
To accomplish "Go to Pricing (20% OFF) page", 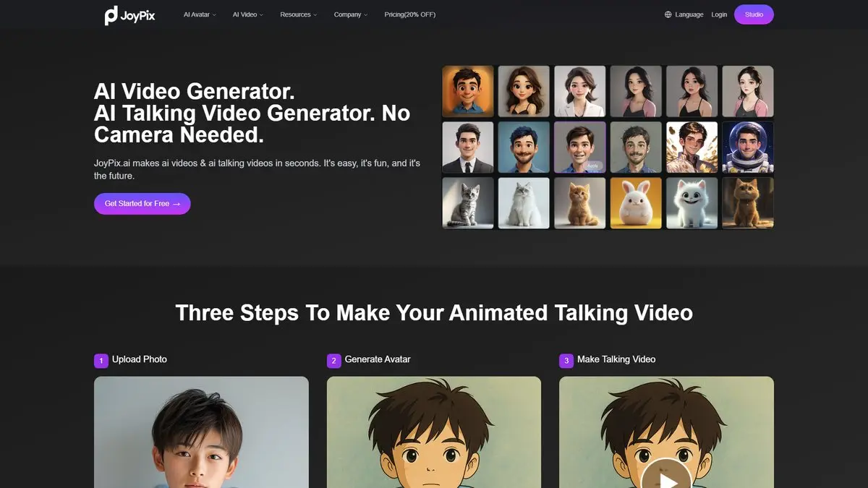I will pyautogui.click(x=410, y=14).
